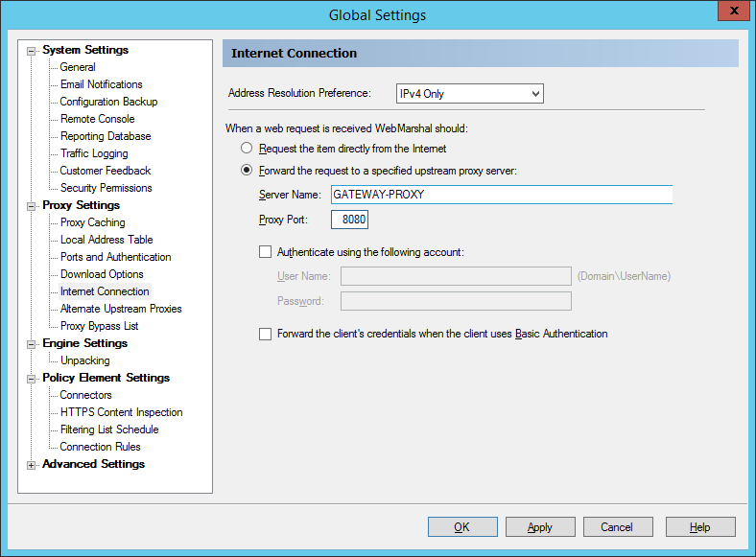Close the Global Settings window
This screenshot has width=756, height=557.
pyautogui.click(x=733, y=12)
